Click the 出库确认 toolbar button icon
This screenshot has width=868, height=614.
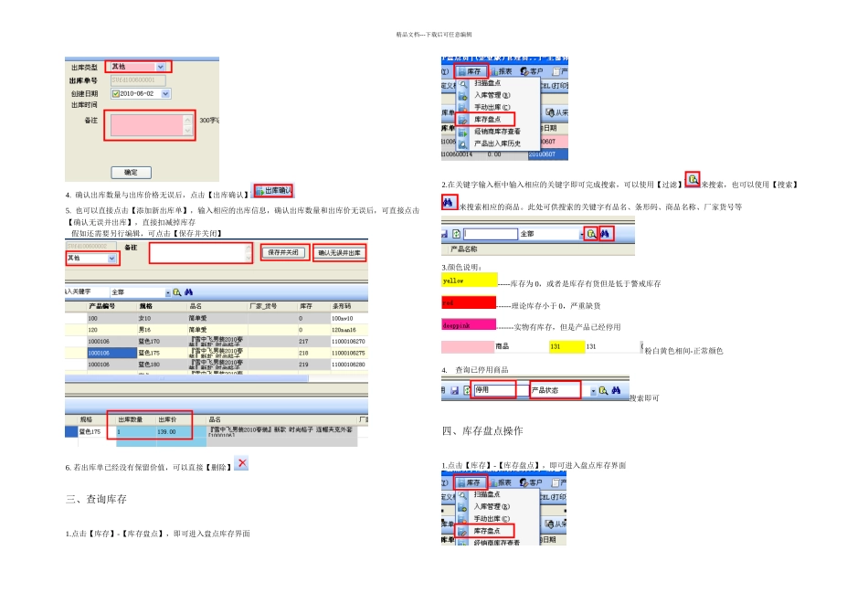click(x=260, y=191)
